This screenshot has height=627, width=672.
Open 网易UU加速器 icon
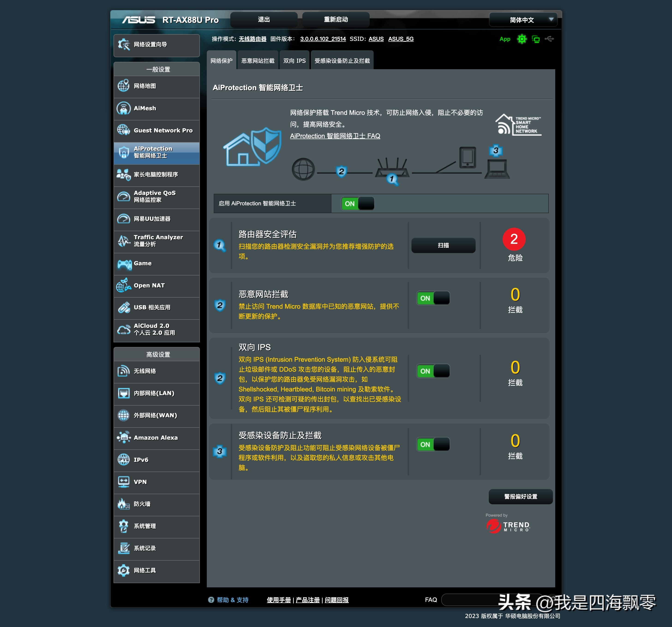pos(123,219)
